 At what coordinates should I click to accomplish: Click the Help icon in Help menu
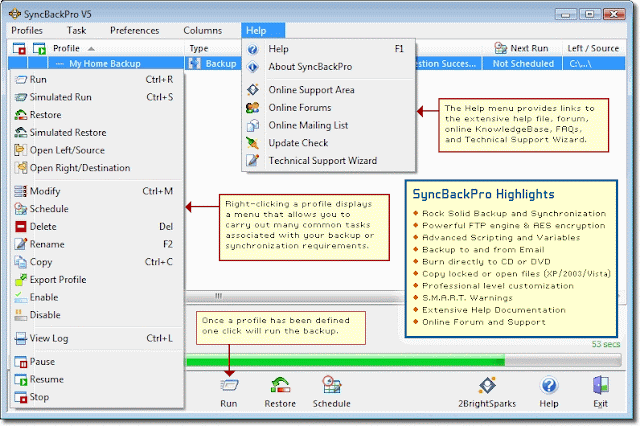pos(253,49)
